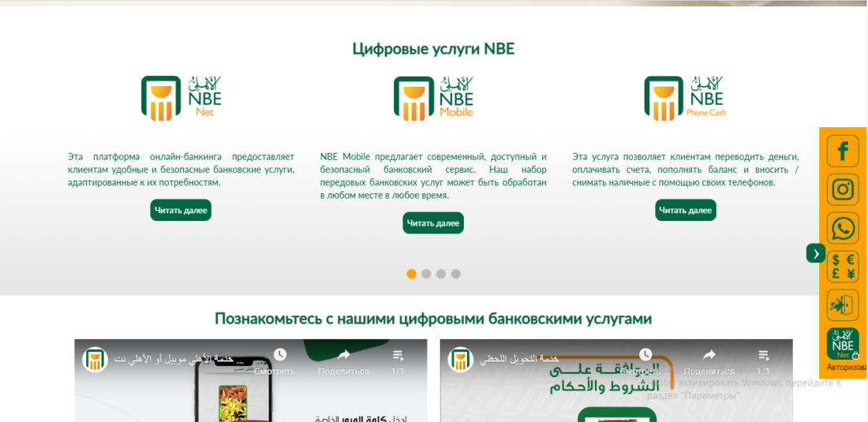Open the Instagram icon in the sidebar

pos(843,189)
